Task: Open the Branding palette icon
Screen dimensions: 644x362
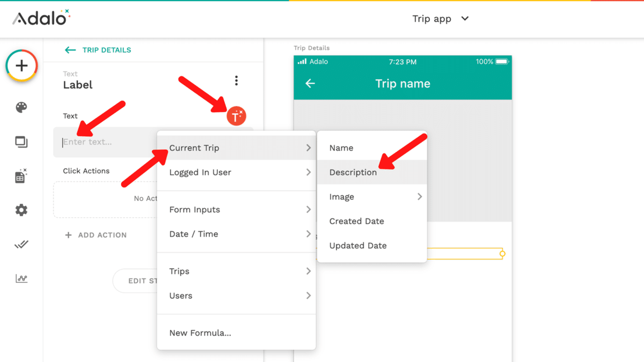Action: click(21, 107)
